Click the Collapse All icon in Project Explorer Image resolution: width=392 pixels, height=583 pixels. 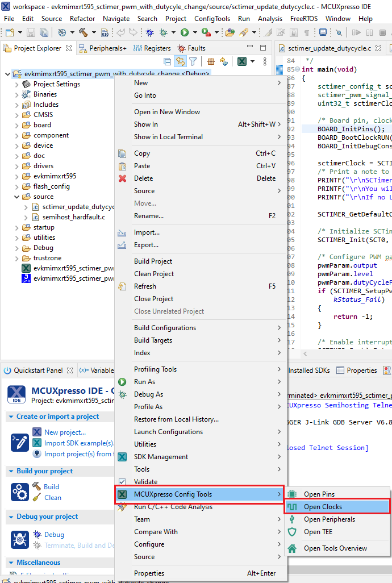click(x=168, y=61)
